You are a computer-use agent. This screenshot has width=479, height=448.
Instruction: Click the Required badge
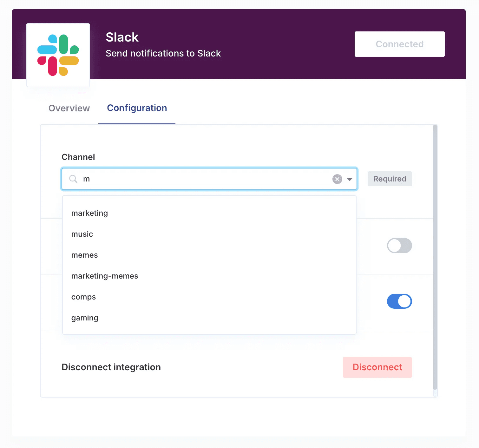point(390,179)
